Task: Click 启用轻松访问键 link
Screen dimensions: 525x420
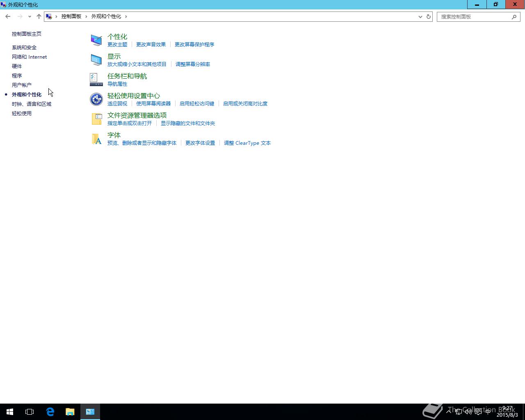Action: tap(197, 104)
